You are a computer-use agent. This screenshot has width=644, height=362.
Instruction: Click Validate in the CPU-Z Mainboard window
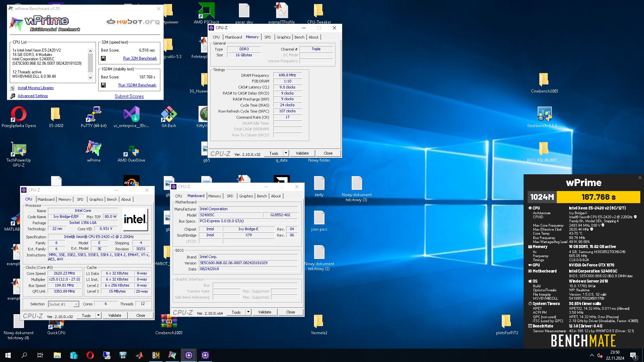[x=265, y=312]
